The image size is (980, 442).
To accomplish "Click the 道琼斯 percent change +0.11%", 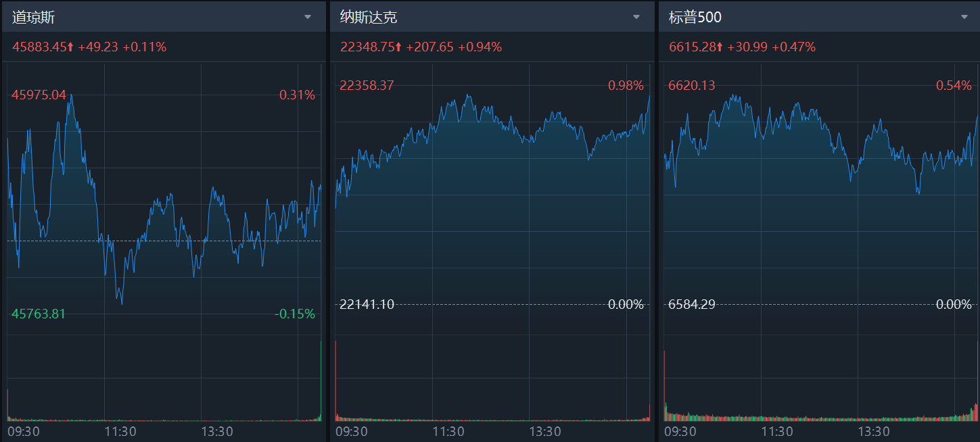I will [x=144, y=47].
